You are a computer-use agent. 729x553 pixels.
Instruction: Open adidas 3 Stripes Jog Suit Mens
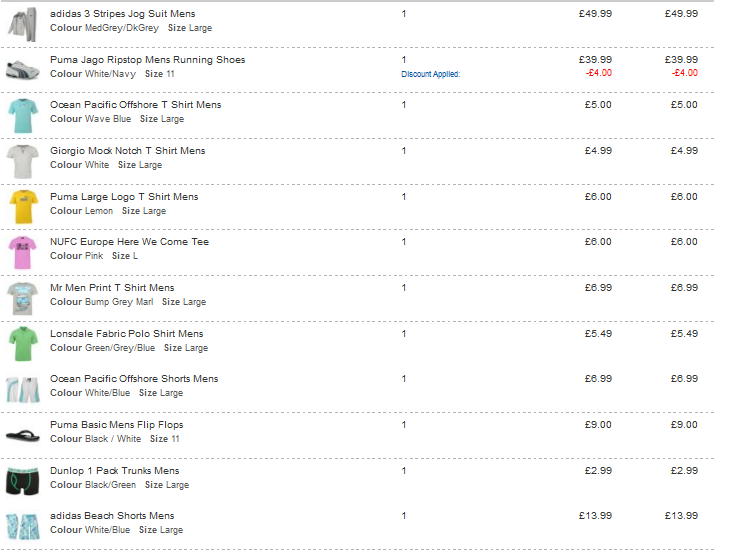pos(123,14)
